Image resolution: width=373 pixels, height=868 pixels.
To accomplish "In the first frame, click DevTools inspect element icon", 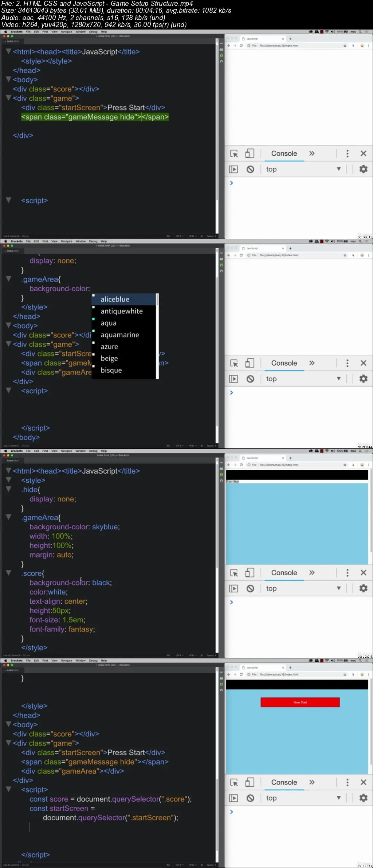I will pyautogui.click(x=234, y=153).
